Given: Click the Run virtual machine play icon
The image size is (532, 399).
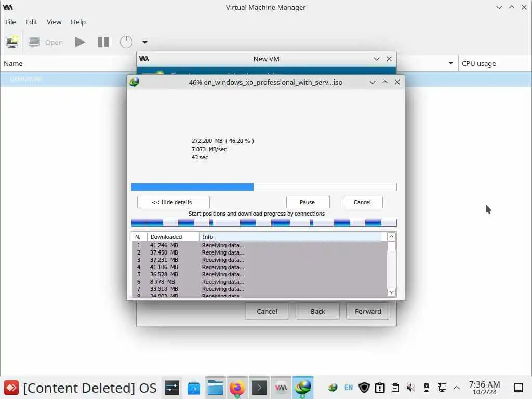Looking at the screenshot, I should pyautogui.click(x=80, y=42).
